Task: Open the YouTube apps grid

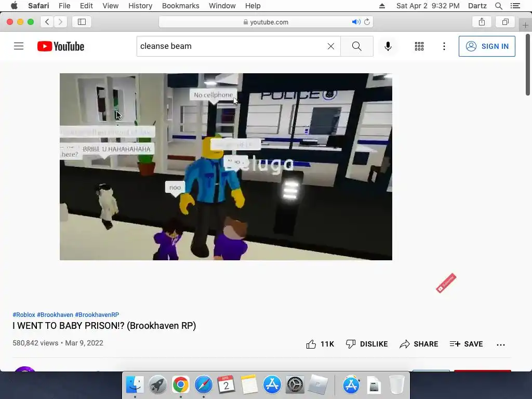Action: pos(419,46)
